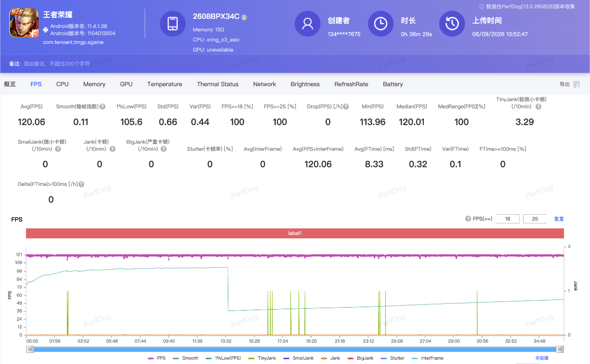This screenshot has width=590, height=364.
Task: Open the RefreshRate tab
Action: (352, 84)
